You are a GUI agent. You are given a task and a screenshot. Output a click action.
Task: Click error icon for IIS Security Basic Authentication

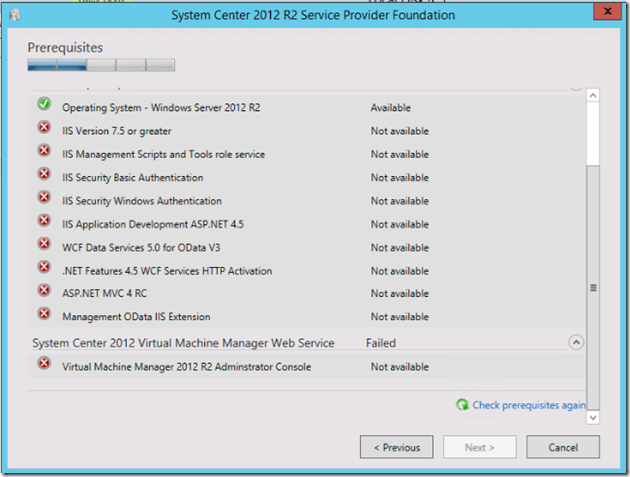[44, 174]
